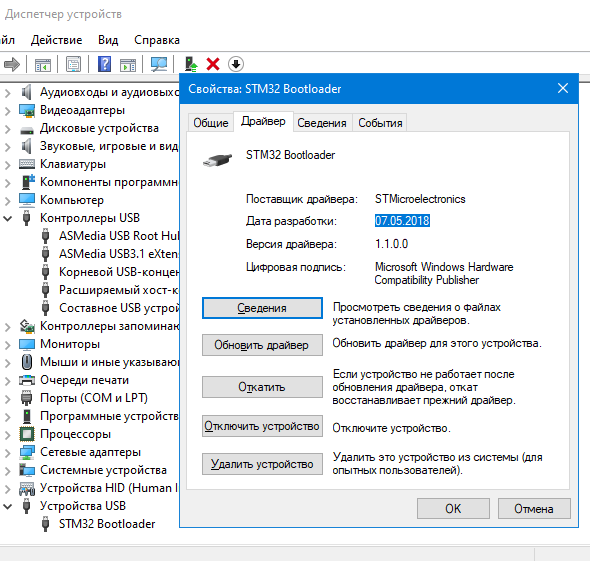Click the show/hide console tree icon
Viewport: 590px width, 561px height.
pyautogui.click(x=43, y=64)
